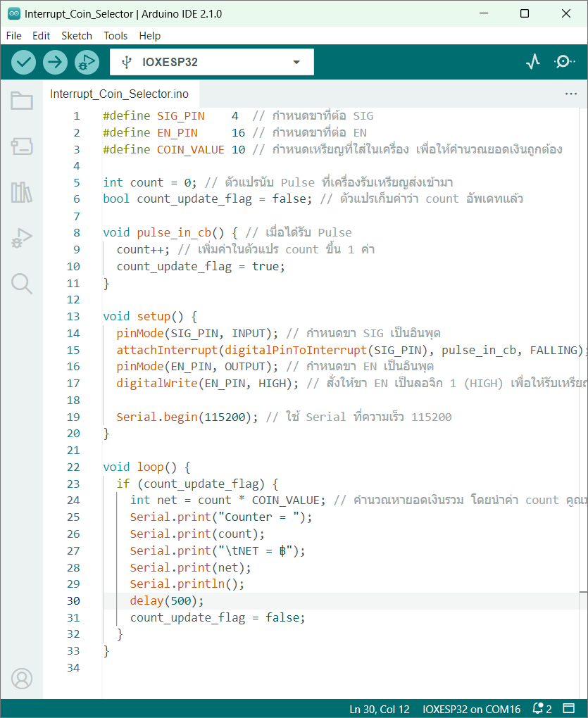Click the pinMode(EN_PIN, OUTPUT); call
This screenshot has width=588, height=718.
coord(197,367)
